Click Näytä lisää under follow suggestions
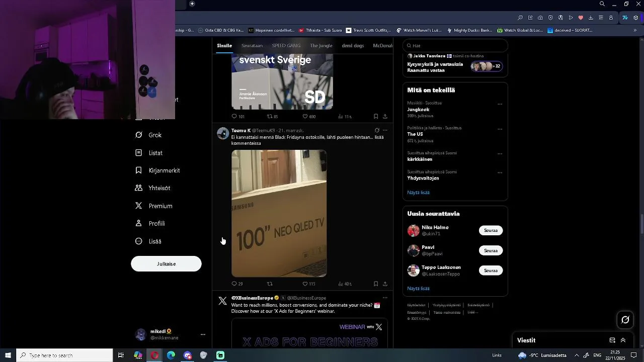Viewport: 644px width, 362px height. pyautogui.click(x=418, y=289)
